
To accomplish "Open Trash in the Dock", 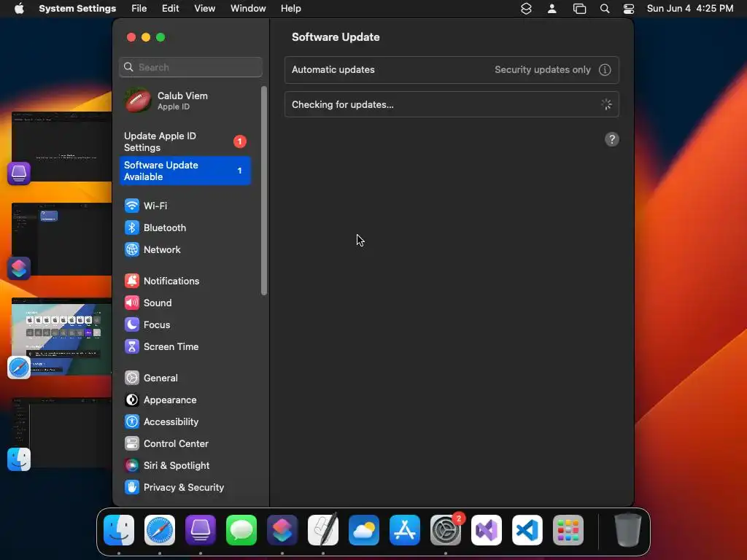I will (x=628, y=530).
